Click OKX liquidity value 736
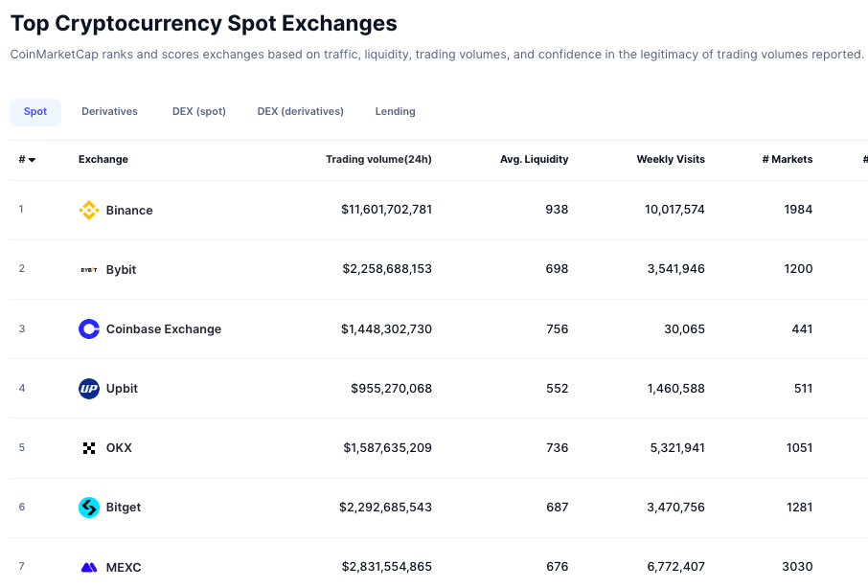Viewport: 868px width, 588px height. coord(558,447)
